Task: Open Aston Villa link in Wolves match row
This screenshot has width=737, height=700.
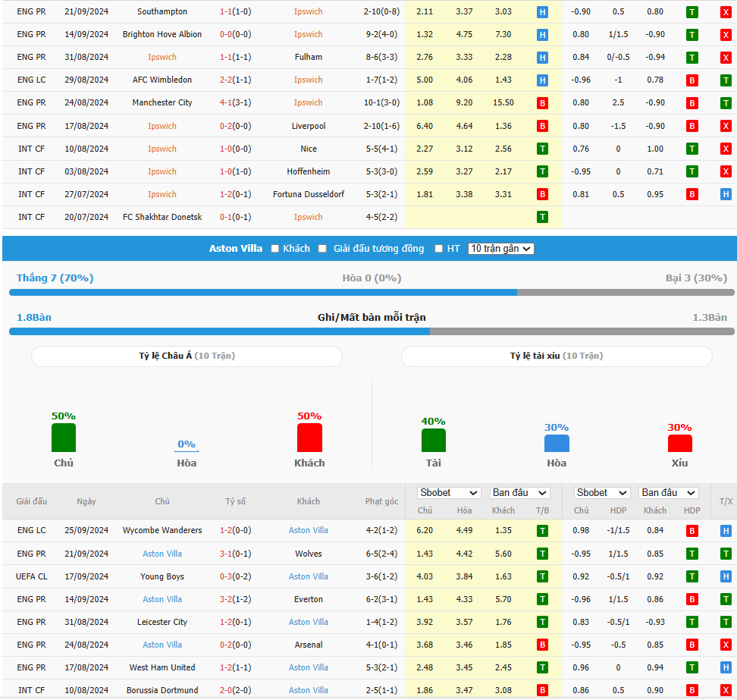Action: pos(162,554)
